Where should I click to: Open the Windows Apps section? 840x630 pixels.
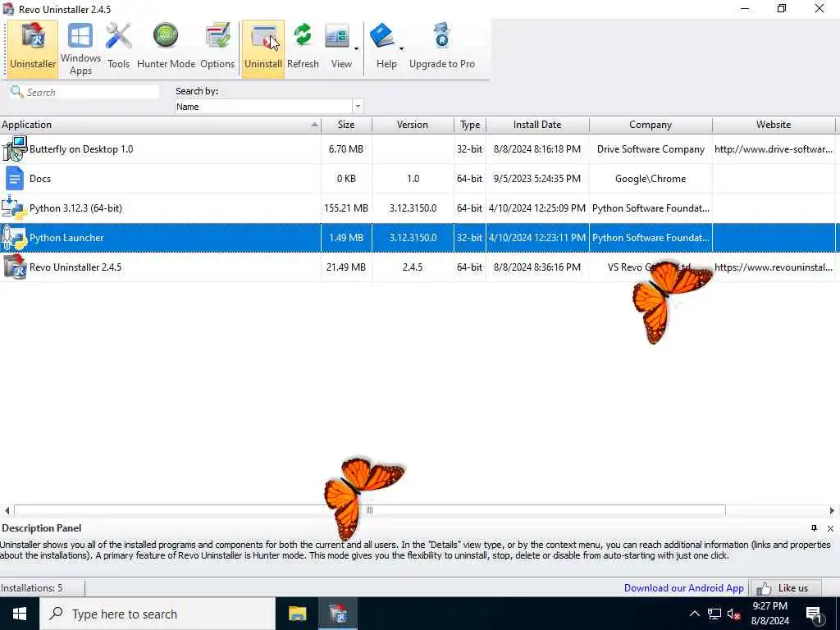[80, 48]
